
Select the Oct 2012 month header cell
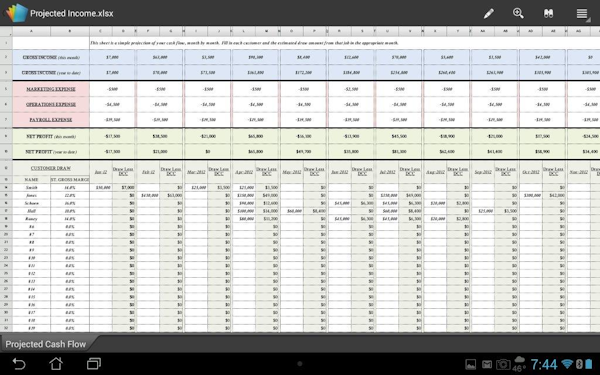(531, 172)
